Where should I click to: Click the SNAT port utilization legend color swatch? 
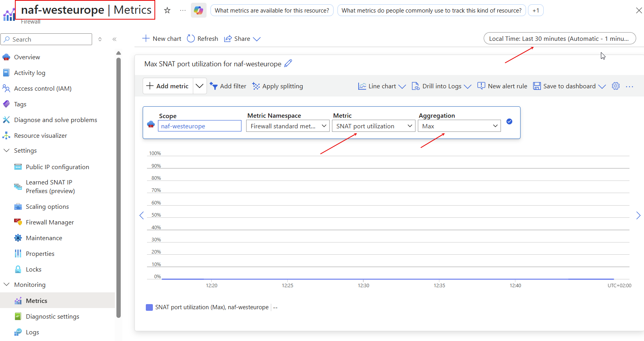click(x=149, y=307)
